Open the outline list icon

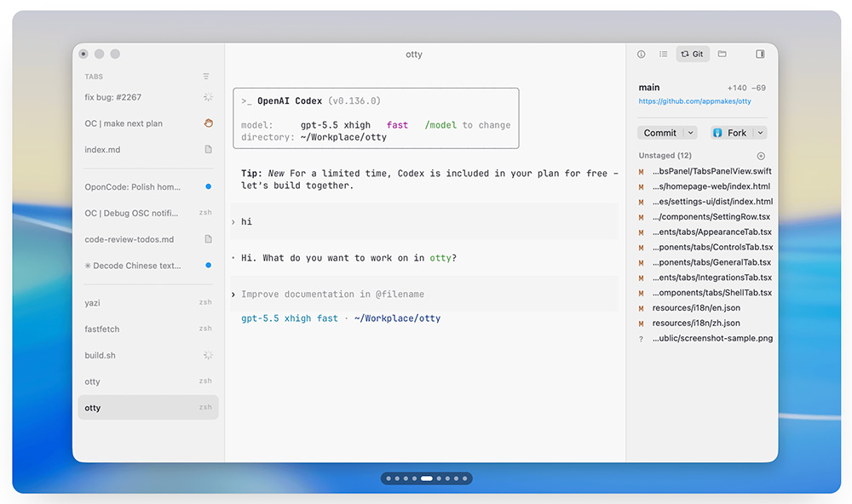pos(663,54)
